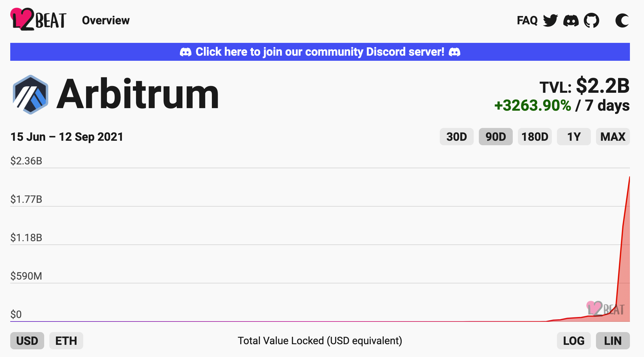Go to the Overview page

(106, 20)
